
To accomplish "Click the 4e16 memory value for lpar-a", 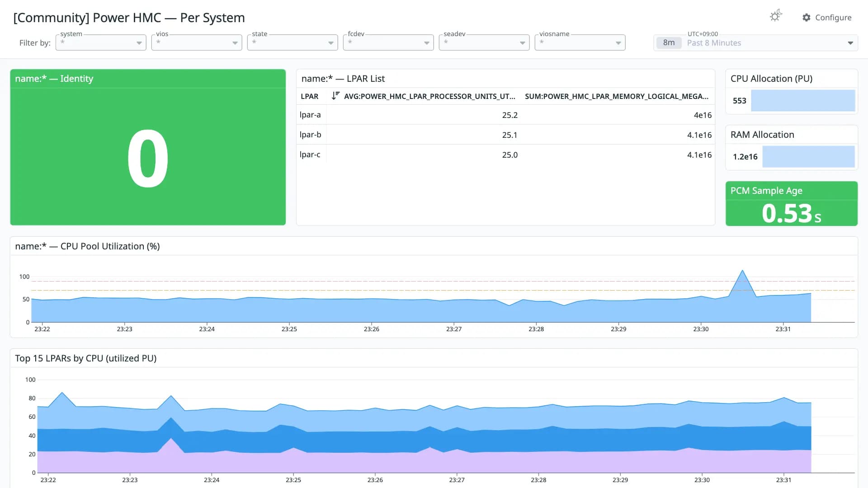I will point(703,115).
